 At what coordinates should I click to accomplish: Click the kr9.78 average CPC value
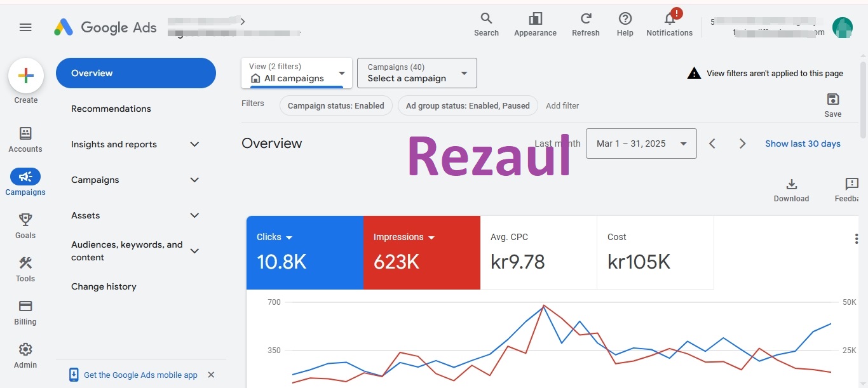click(x=518, y=262)
